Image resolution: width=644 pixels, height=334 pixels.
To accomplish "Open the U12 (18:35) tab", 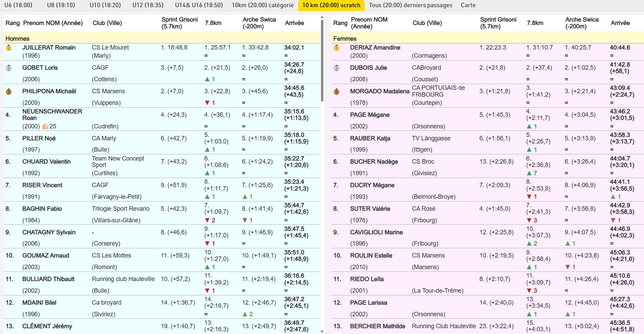I will 148,5.
